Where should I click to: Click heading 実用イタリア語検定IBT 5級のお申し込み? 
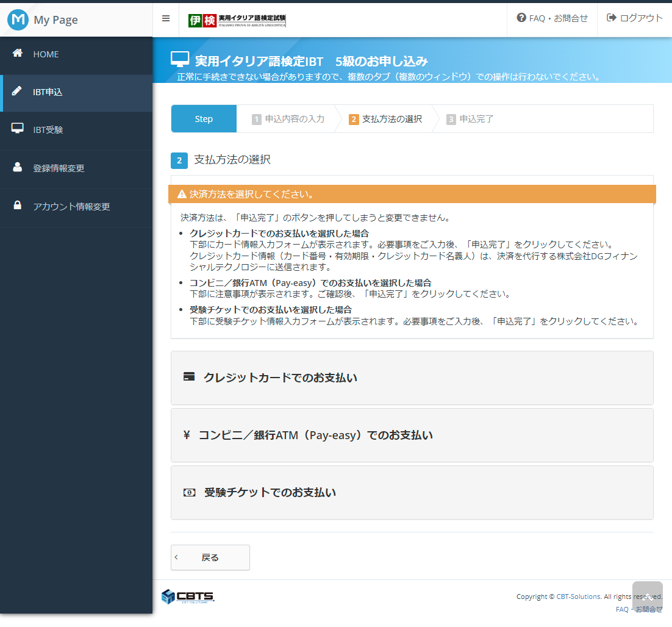pyautogui.click(x=311, y=61)
